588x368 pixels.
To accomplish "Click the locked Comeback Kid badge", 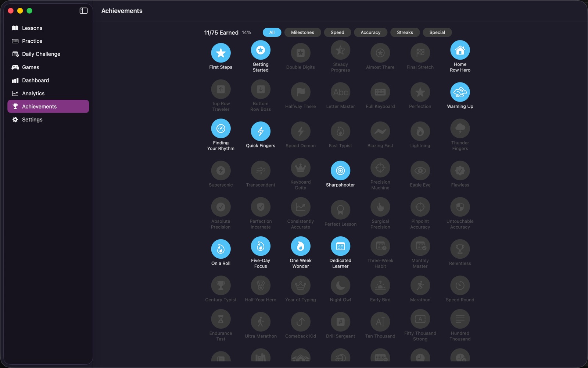I will click(300, 322).
